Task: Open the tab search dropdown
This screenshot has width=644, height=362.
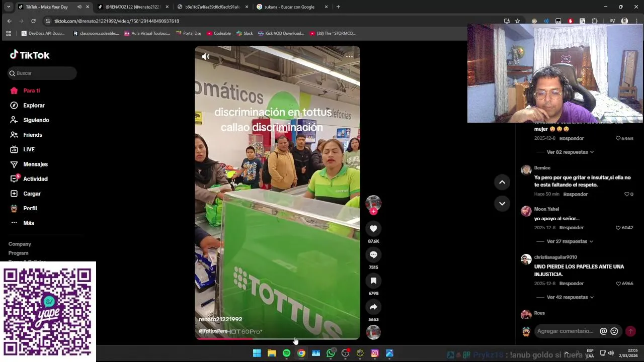Action: tap(8, 7)
